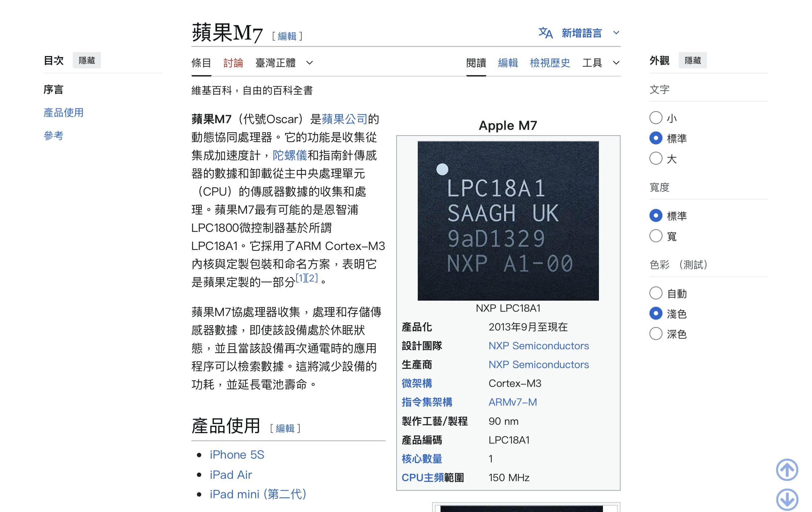
Task: Open the 編輯 tab beside 閱讀
Action: click(508, 63)
